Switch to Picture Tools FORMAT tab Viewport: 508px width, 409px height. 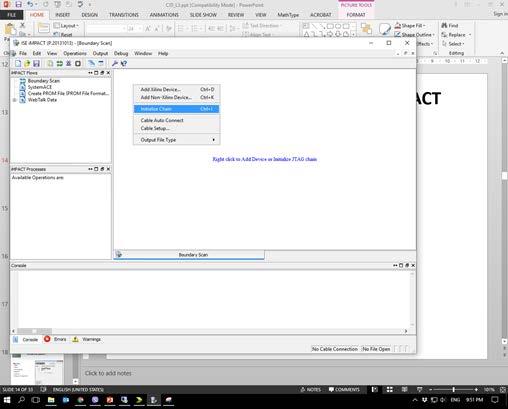356,15
